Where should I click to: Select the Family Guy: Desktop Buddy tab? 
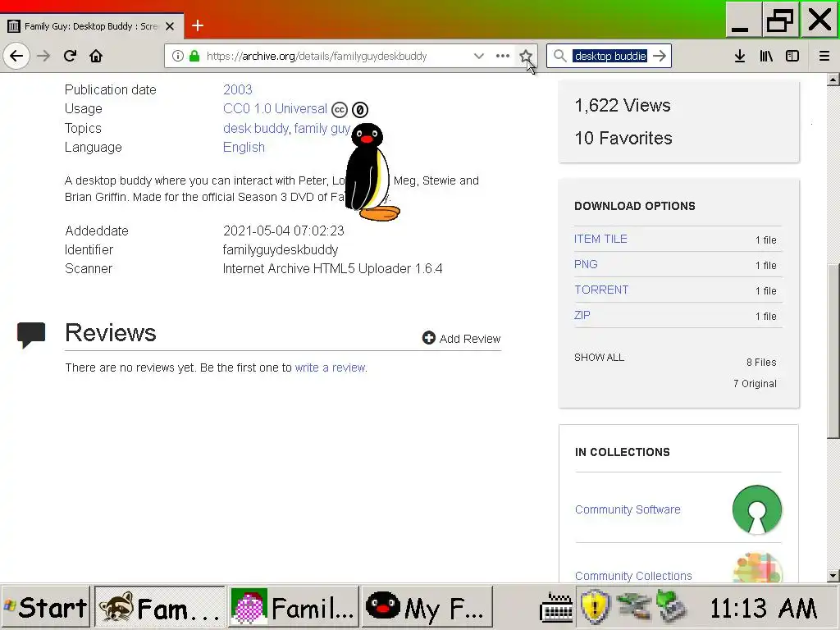click(92, 25)
